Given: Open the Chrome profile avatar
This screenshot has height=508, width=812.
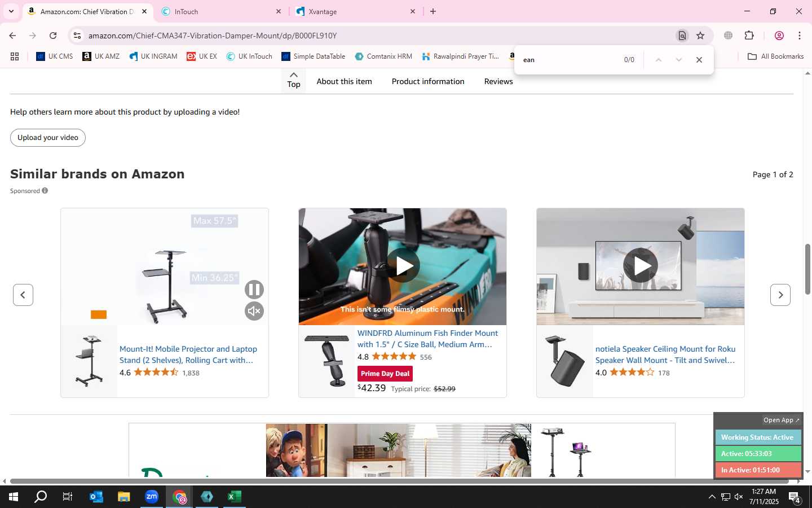Looking at the screenshot, I should 779,36.
